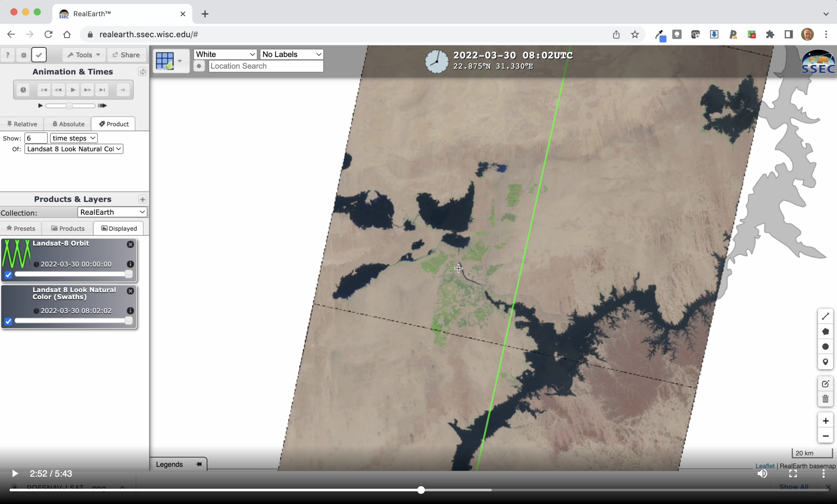Adjust the Landsat-8 Orbit opacity slider

128,274
